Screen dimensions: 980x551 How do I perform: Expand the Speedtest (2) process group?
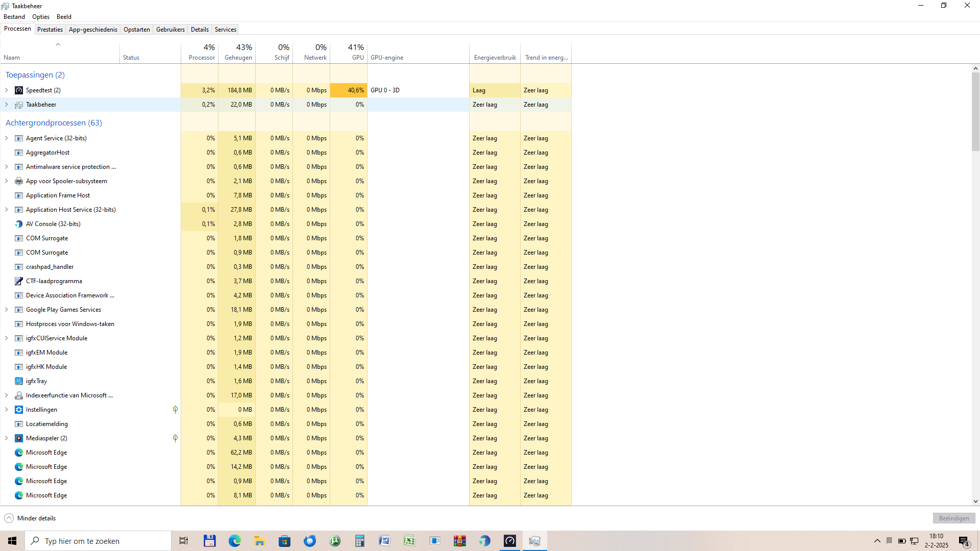tap(7, 90)
